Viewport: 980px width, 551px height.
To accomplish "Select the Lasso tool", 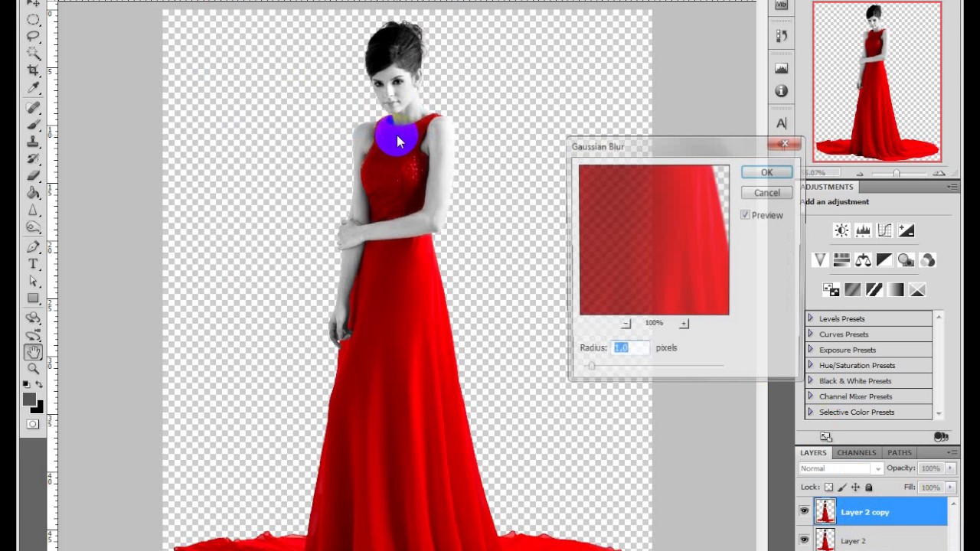I will pyautogui.click(x=33, y=36).
